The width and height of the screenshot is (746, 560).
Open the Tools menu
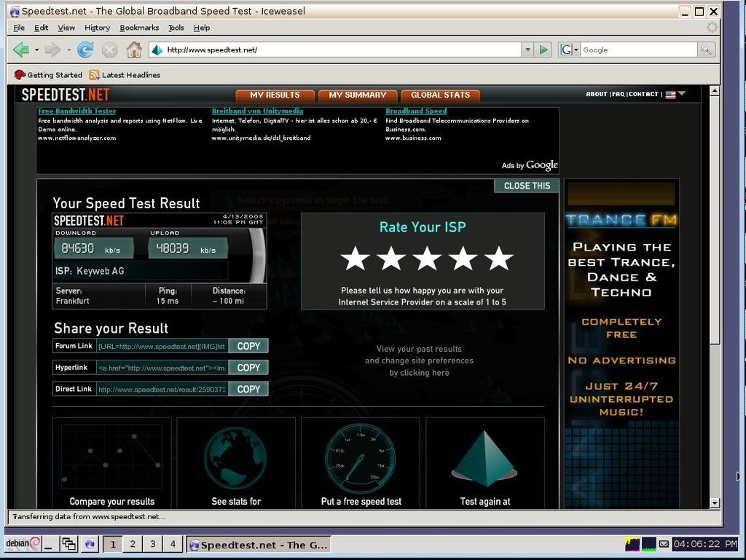176,28
